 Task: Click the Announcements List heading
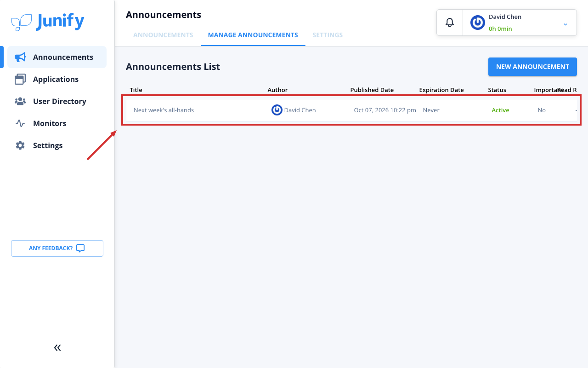[x=173, y=67]
